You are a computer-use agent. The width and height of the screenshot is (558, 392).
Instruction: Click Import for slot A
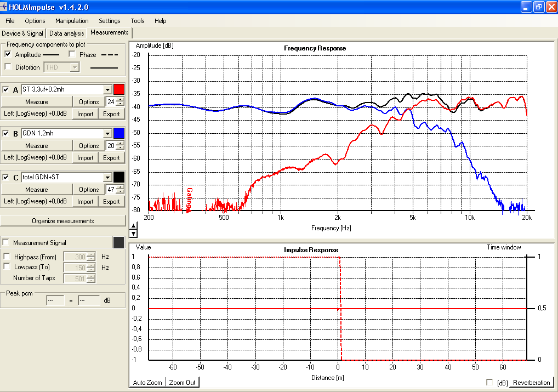[x=85, y=114]
